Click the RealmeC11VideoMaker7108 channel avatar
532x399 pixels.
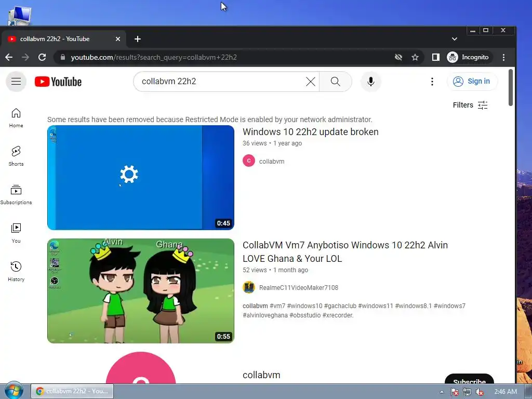[249, 287]
